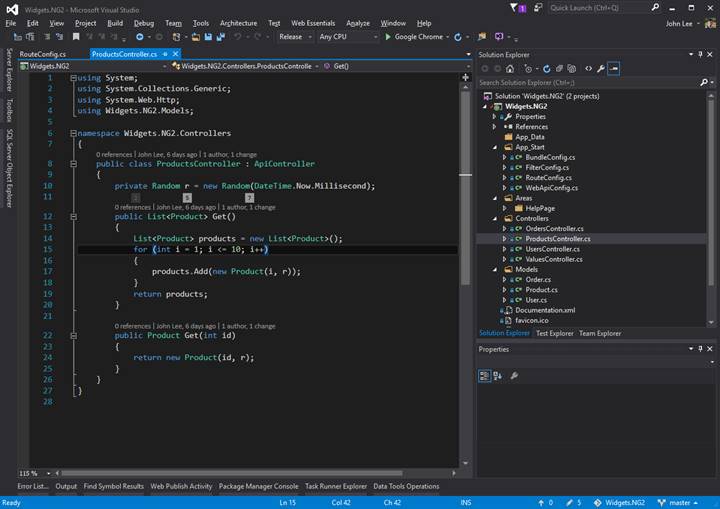This screenshot has width=720, height=509.
Task: Click Properties panel Categorized icon
Action: pos(484,376)
